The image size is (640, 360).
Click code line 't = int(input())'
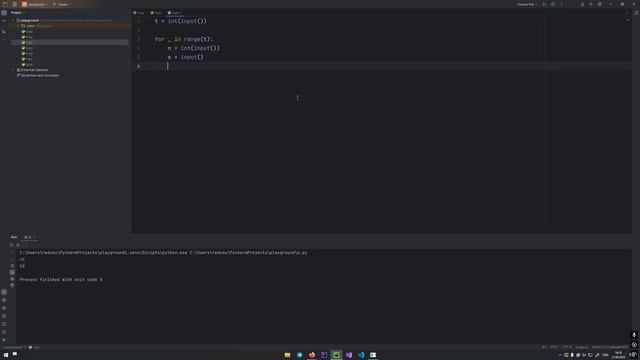pyautogui.click(x=181, y=21)
